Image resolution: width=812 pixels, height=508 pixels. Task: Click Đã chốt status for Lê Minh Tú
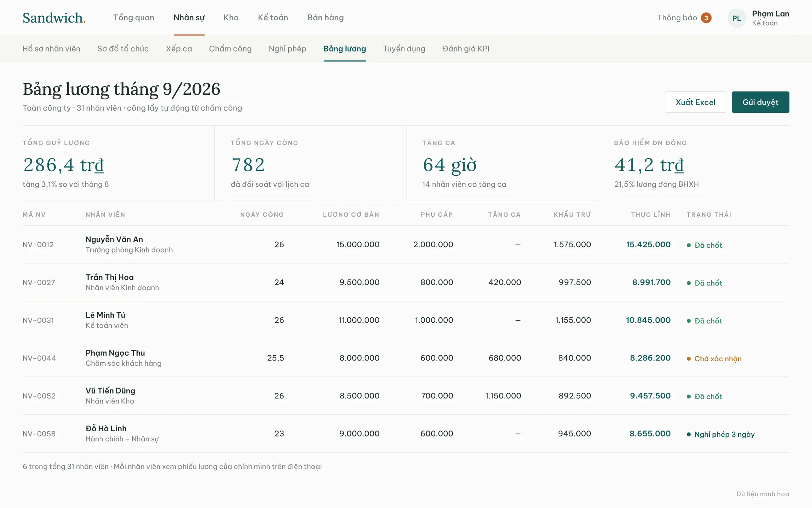click(x=704, y=321)
